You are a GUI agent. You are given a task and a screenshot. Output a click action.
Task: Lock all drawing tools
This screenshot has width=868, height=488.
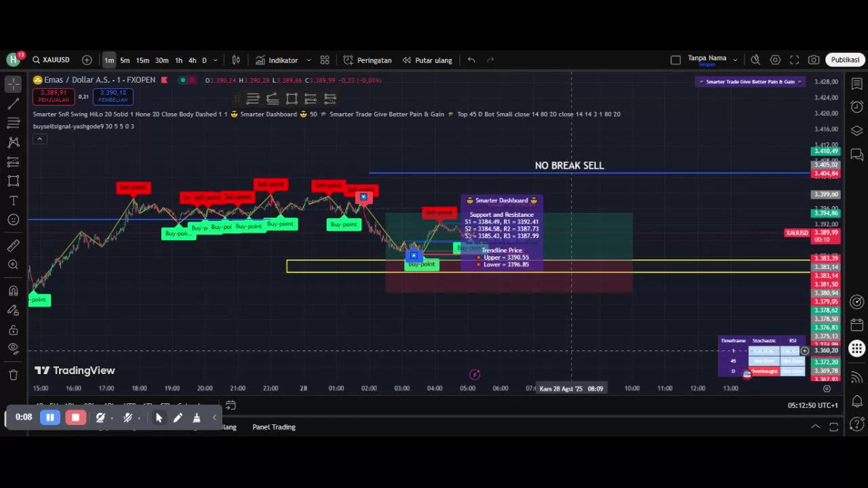tap(13, 330)
